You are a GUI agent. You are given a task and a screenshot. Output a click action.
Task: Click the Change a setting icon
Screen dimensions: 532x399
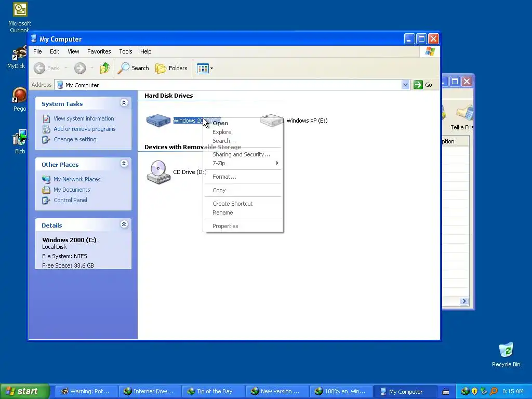pyautogui.click(x=46, y=139)
